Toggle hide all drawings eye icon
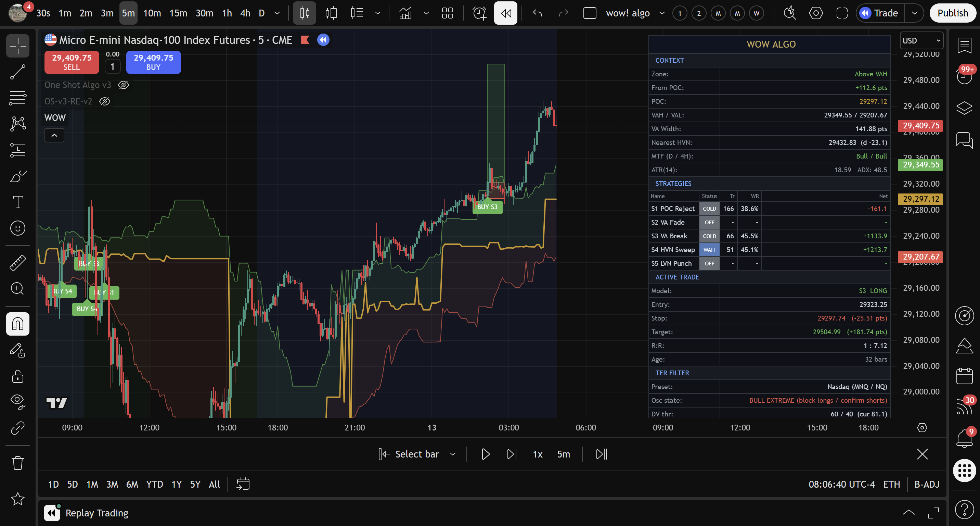The image size is (980, 526). (x=17, y=402)
